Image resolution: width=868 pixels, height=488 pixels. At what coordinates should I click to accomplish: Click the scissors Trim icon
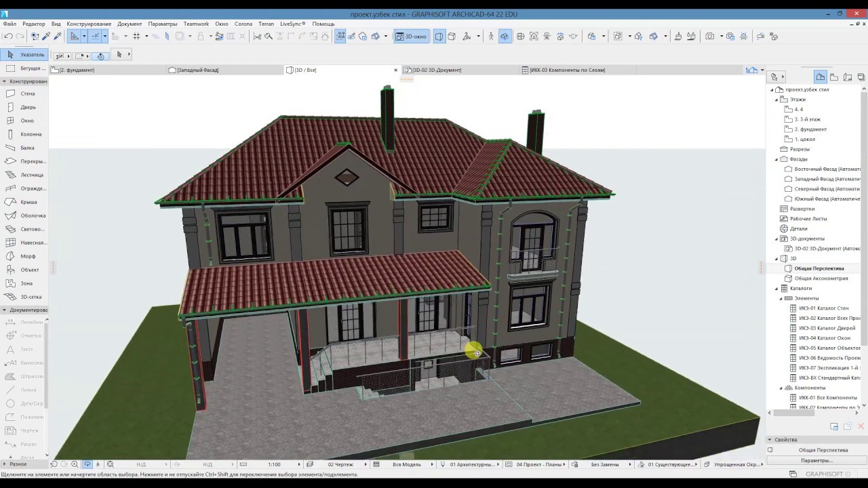click(x=257, y=37)
